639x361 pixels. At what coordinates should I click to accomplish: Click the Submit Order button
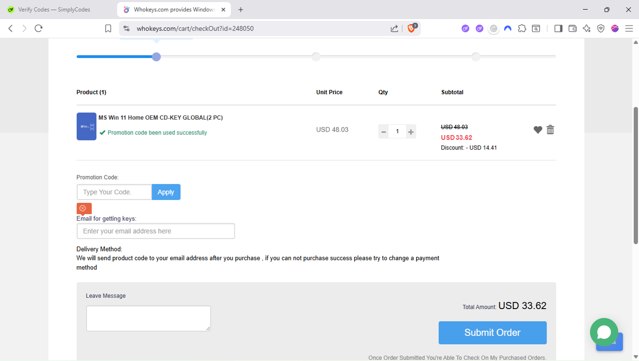tap(492, 332)
